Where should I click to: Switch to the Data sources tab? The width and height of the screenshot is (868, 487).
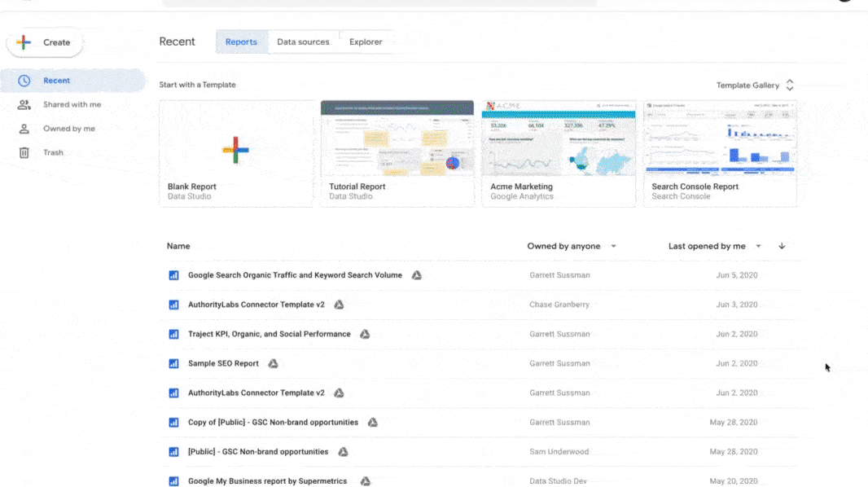303,42
